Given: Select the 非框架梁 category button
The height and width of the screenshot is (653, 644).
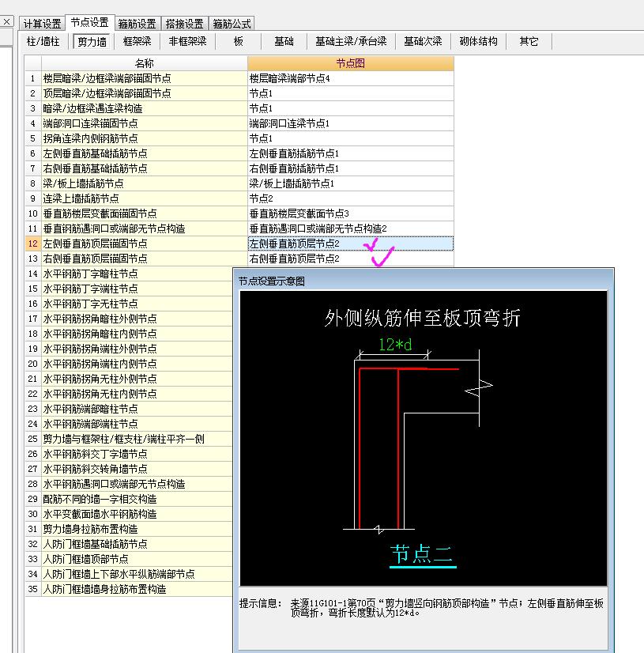Looking at the screenshot, I should [188, 41].
